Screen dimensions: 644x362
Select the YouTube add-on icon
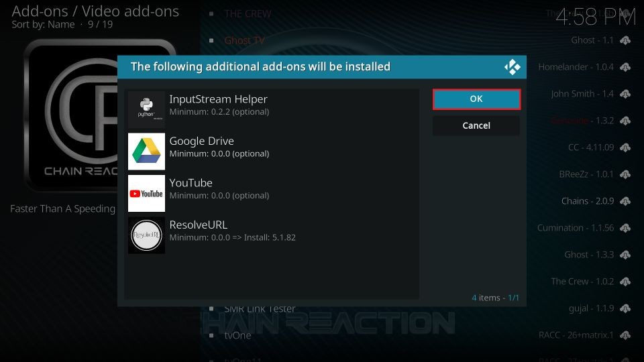[146, 193]
